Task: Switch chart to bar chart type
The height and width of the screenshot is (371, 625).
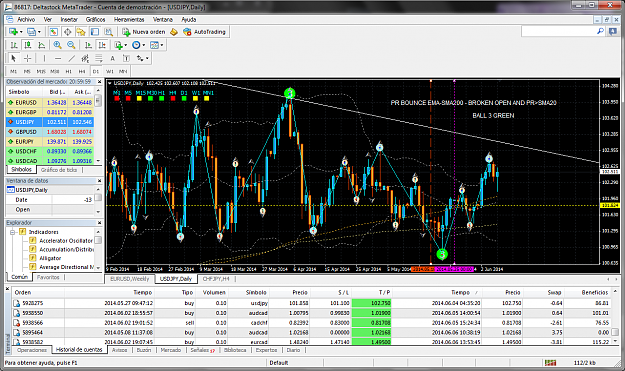Action: [x=14, y=45]
